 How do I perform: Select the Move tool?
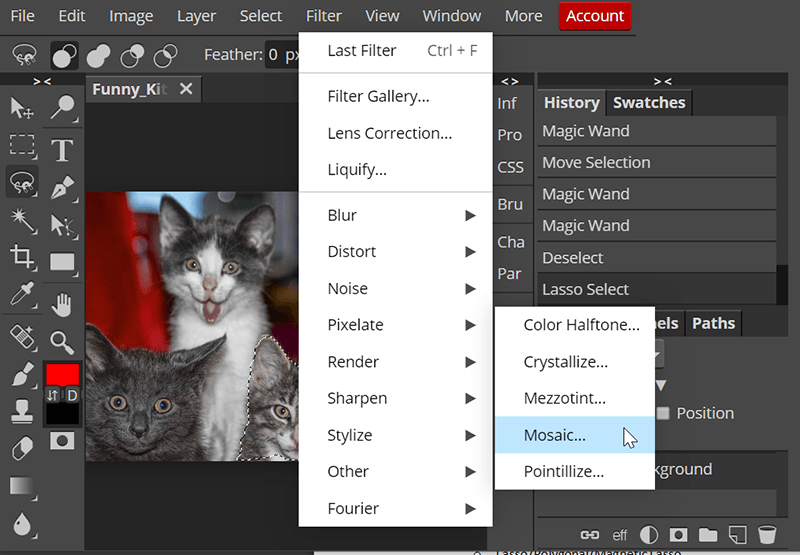click(21, 107)
